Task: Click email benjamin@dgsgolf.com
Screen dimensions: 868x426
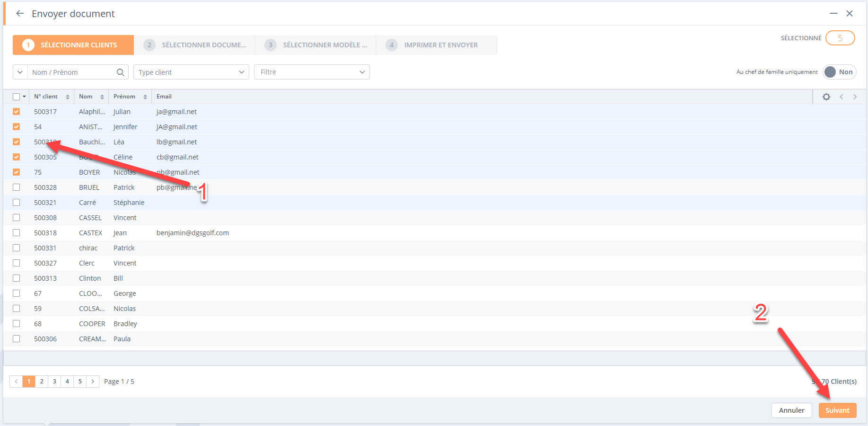Action: click(x=193, y=233)
